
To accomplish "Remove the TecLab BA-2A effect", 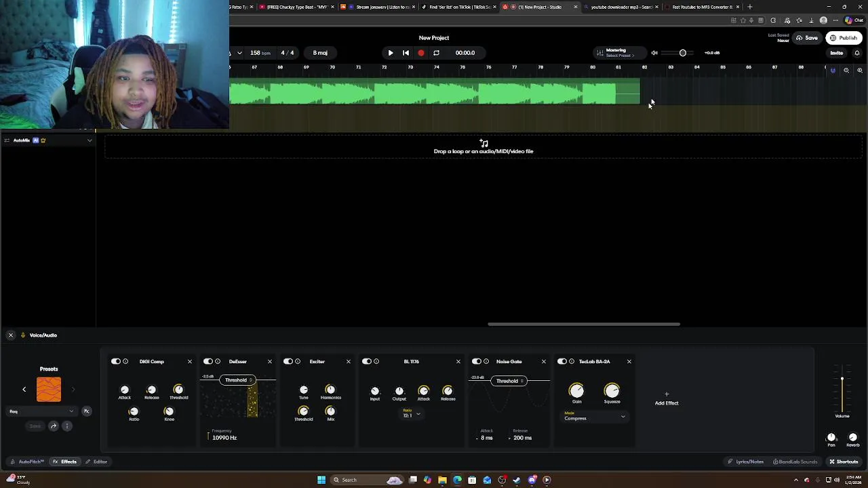I will click(x=629, y=362).
